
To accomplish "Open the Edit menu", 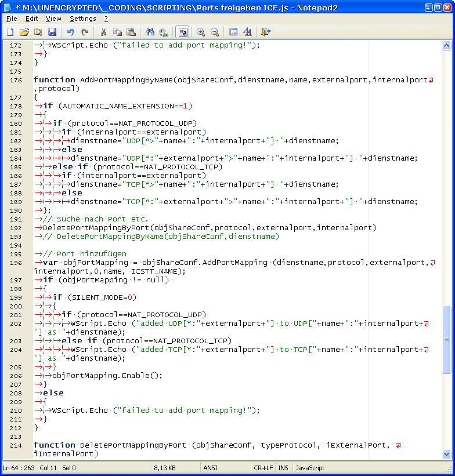I will 31,19.
